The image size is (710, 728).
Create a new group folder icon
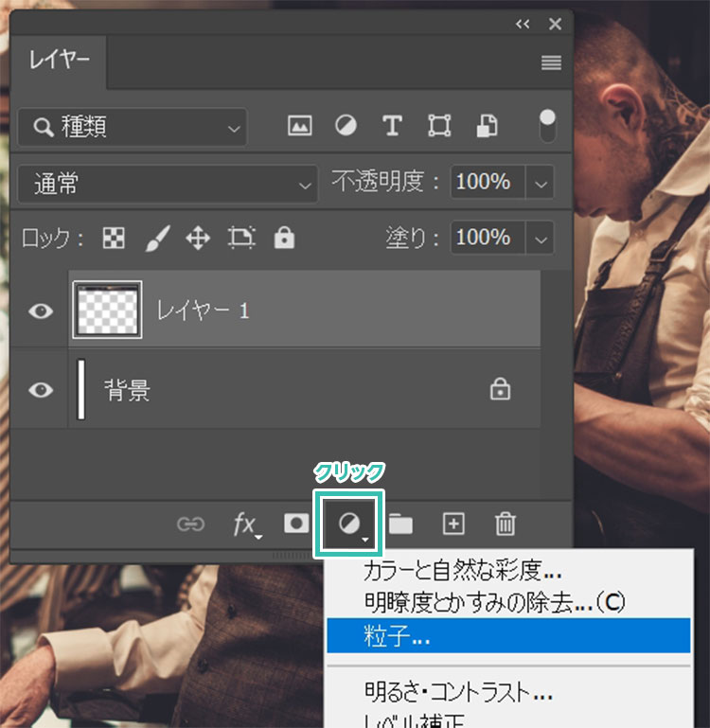[x=400, y=524]
